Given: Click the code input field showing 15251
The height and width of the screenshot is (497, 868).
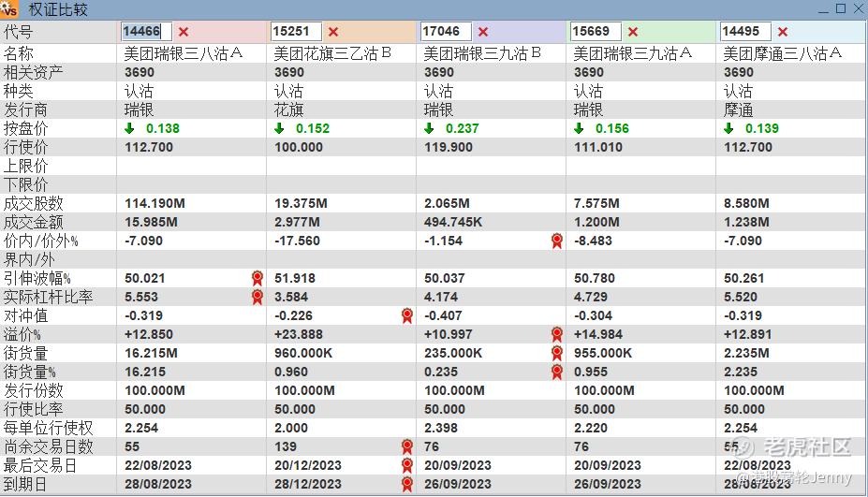Looking at the screenshot, I should [x=296, y=32].
